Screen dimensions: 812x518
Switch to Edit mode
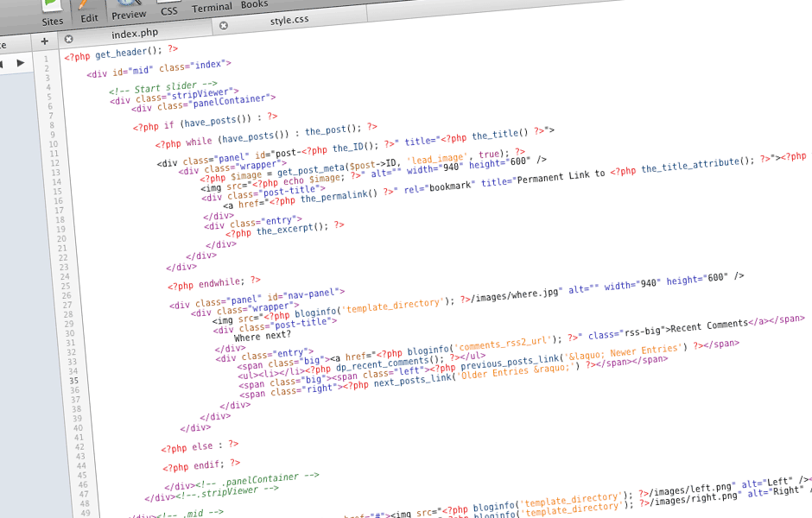(88, 12)
